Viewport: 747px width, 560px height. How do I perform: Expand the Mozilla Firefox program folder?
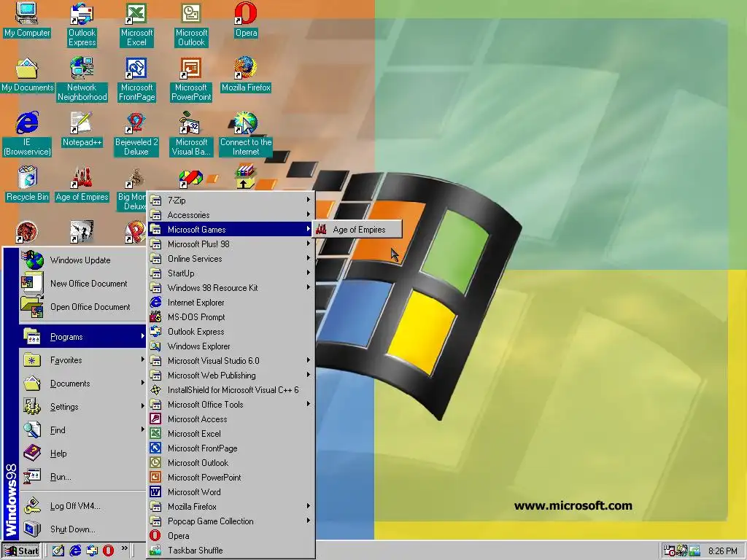(x=231, y=507)
